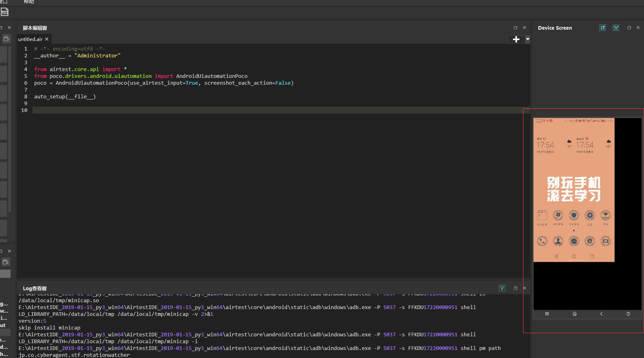The width and height of the screenshot is (644, 358).
Task: Tap the left 17:54 clock widget on the device
Action: 545,145
